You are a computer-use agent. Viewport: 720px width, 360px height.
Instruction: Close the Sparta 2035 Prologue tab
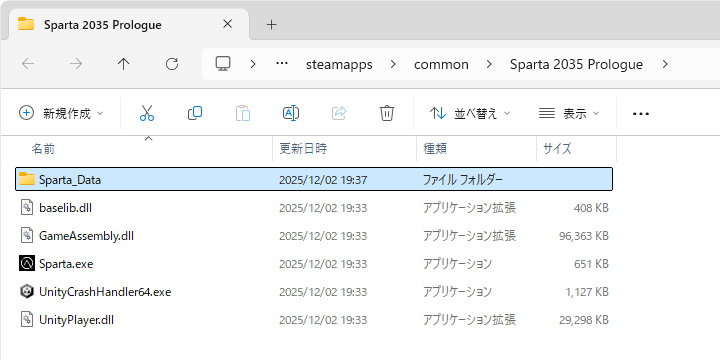click(x=227, y=24)
